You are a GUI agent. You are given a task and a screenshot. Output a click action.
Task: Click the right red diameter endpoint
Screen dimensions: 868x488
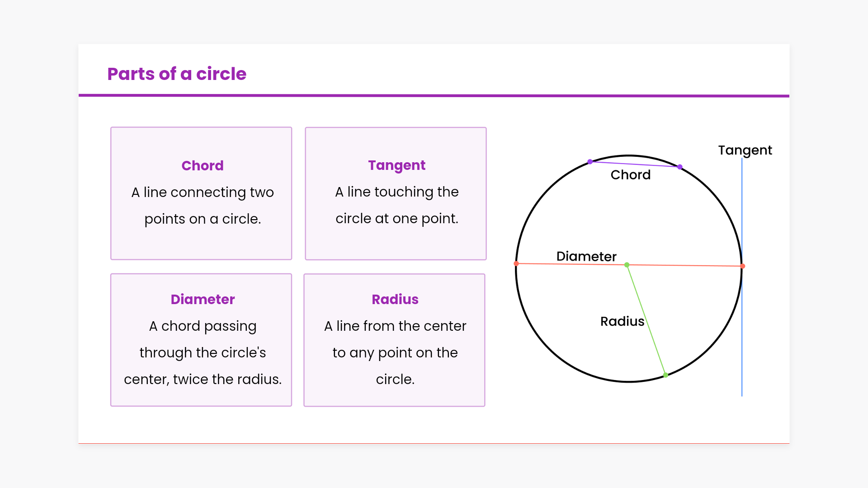(x=742, y=266)
